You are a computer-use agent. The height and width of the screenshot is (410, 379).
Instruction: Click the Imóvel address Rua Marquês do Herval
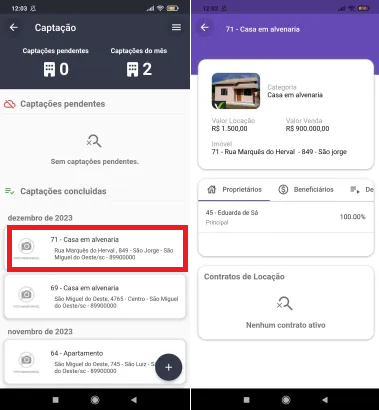click(279, 152)
